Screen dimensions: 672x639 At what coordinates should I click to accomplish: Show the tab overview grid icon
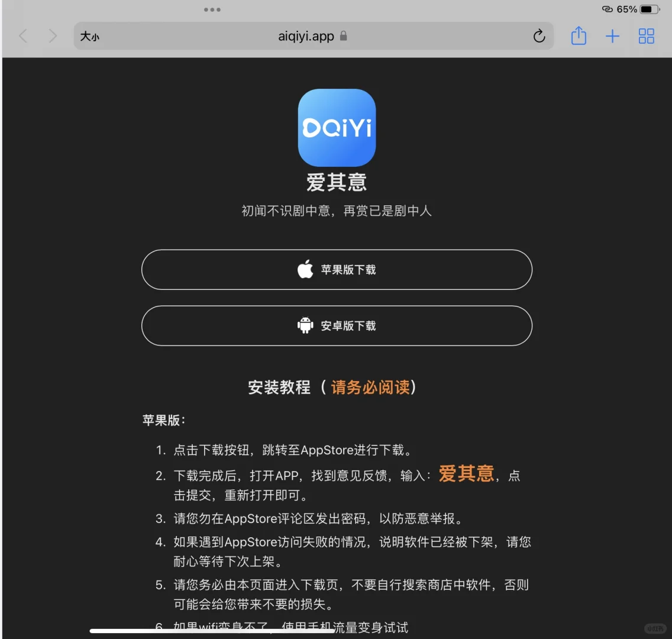(x=647, y=36)
